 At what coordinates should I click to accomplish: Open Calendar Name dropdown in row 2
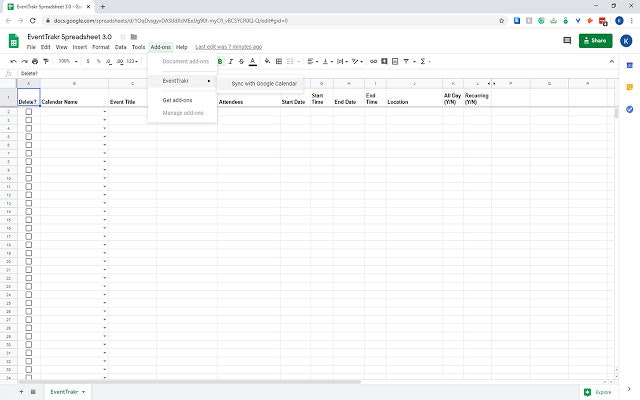105,112
